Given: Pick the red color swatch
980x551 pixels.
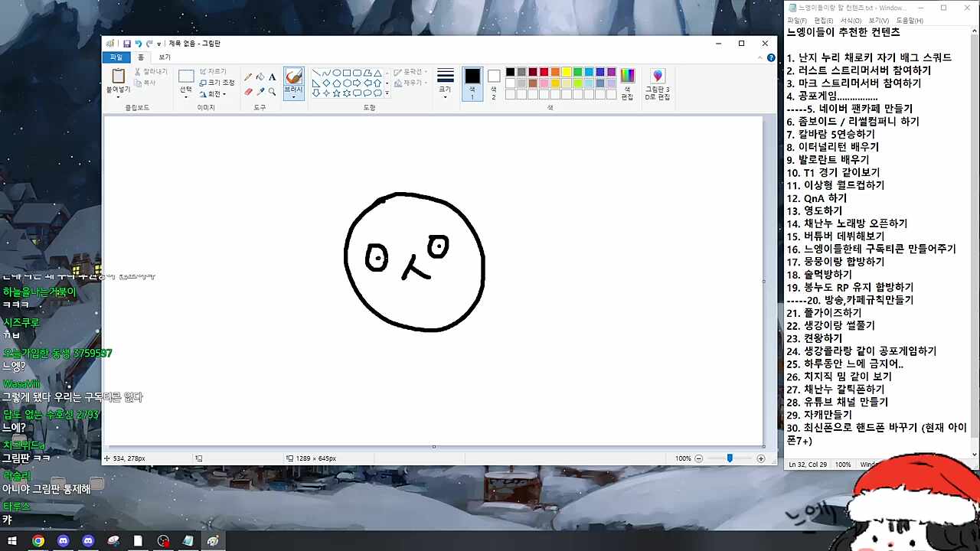Looking at the screenshot, I should click(x=544, y=72).
